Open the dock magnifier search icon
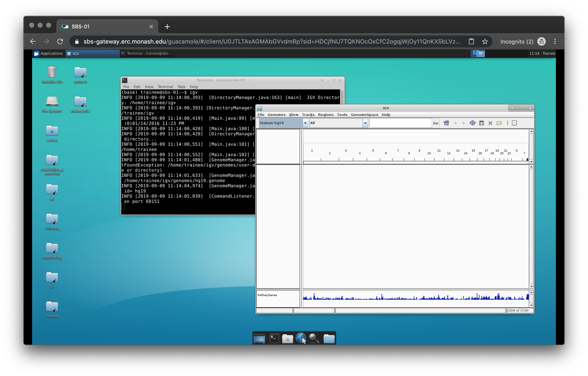Image resolution: width=588 pixels, height=376 pixels. (314, 338)
